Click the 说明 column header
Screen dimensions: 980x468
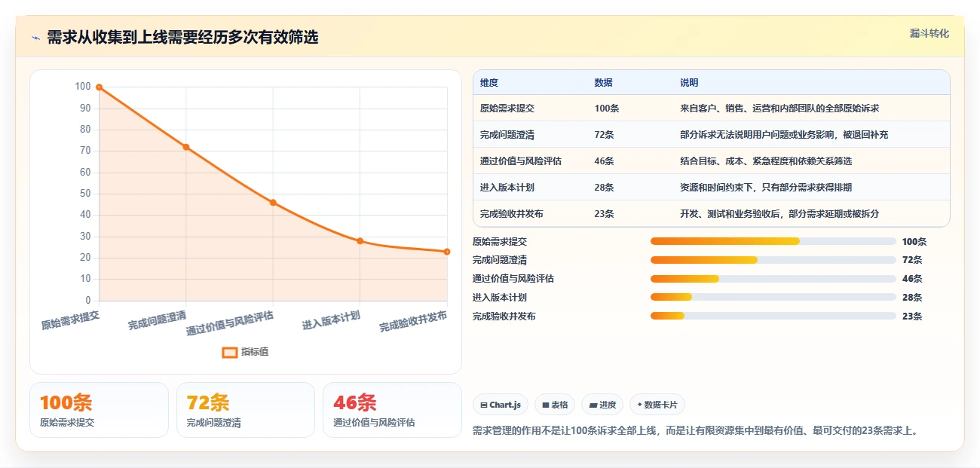(x=689, y=83)
